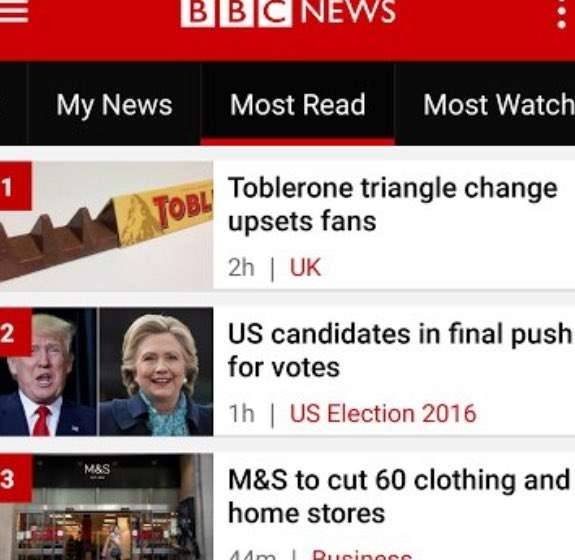Image resolution: width=575 pixels, height=560 pixels.
Task: Tap the 2h timestamp on Toblerone story
Action: 241,267
